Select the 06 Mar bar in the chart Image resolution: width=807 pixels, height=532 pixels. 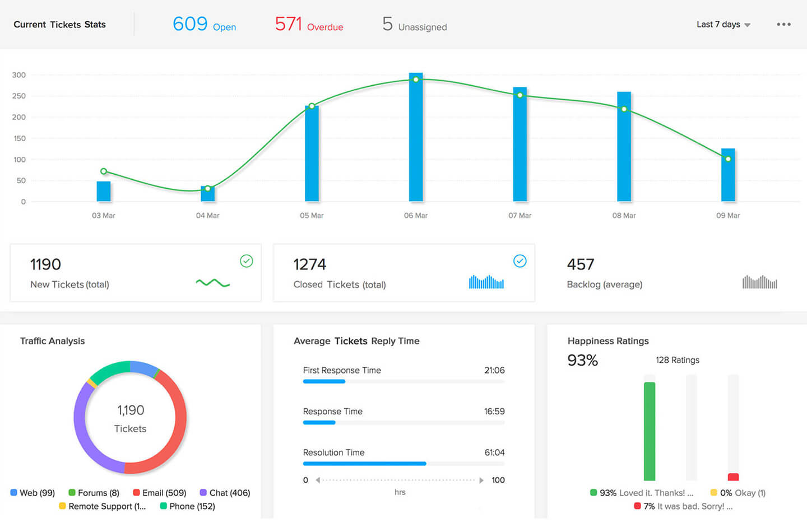coord(416,137)
